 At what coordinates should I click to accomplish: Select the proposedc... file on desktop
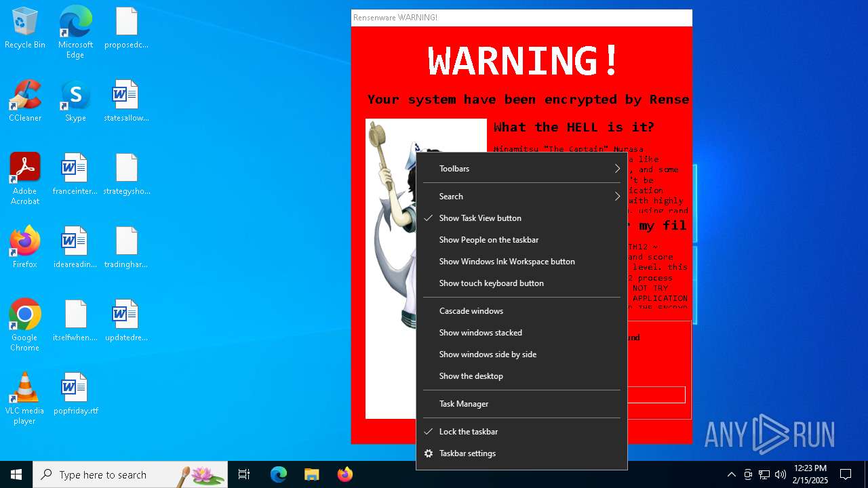[x=127, y=28]
